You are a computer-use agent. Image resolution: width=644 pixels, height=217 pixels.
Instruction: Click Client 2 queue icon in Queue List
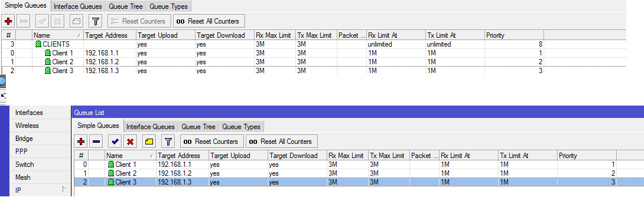tap(111, 173)
